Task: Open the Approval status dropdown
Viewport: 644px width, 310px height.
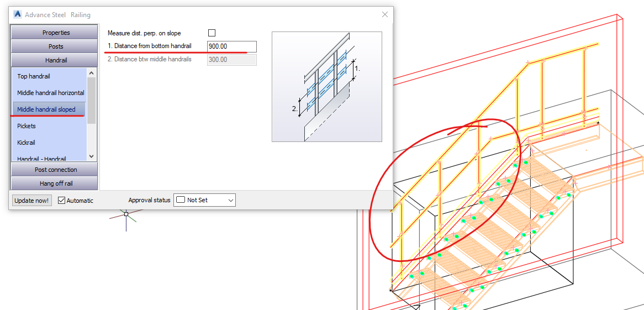Action: [x=204, y=200]
